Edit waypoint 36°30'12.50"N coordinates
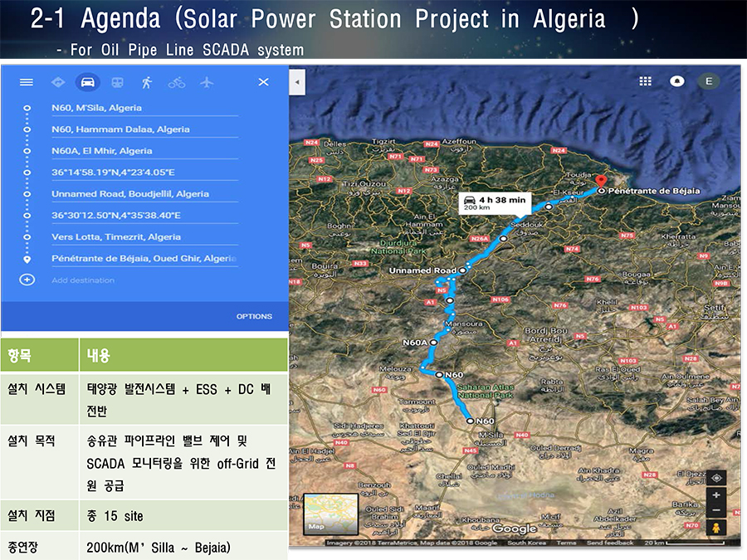The height and width of the screenshot is (560, 747). (x=144, y=215)
